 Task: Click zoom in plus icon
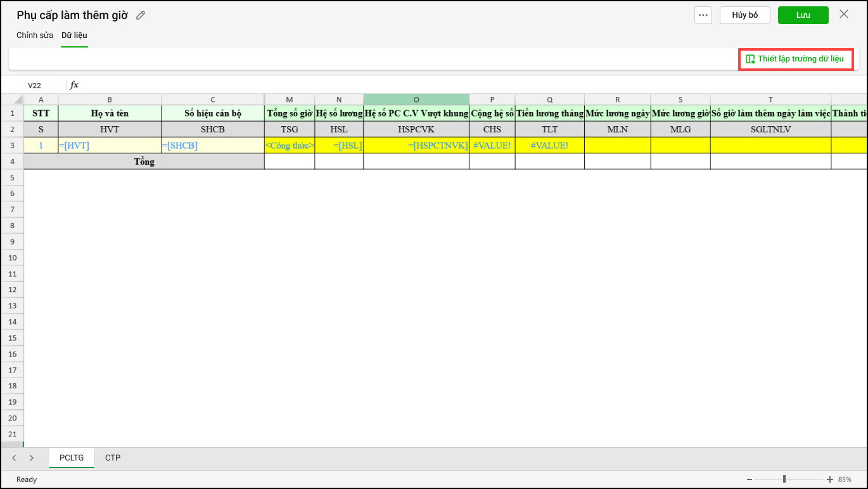tap(830, 479)
